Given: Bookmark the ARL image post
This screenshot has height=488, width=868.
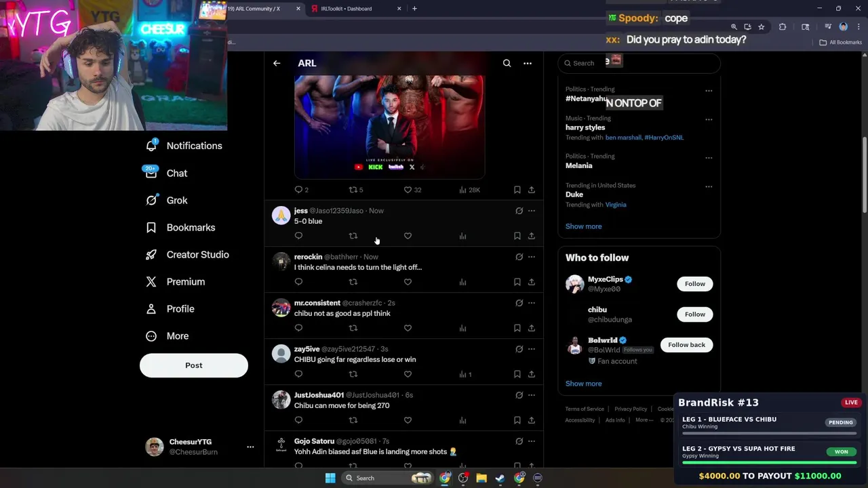Looking at the screenshot, I should 517,190.
